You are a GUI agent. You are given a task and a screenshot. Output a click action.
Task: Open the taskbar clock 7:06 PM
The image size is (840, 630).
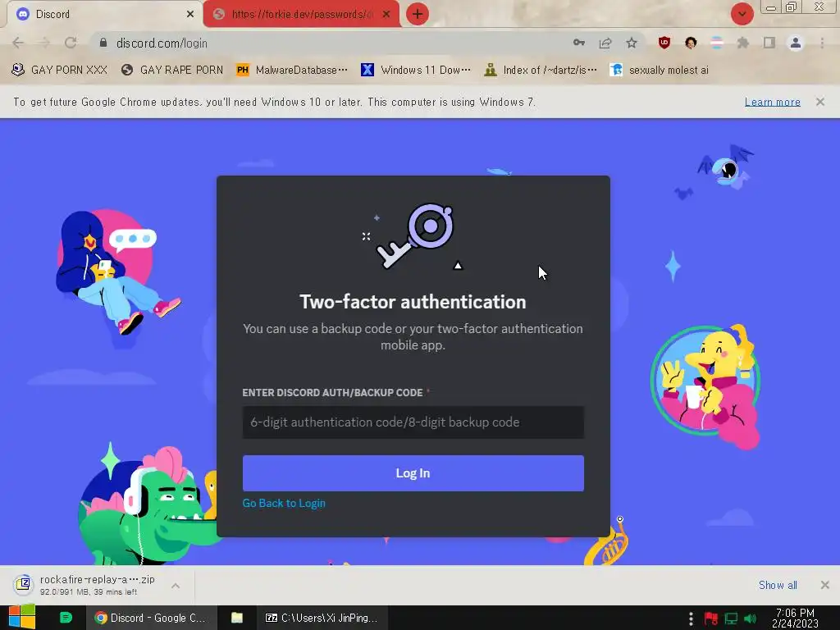(x=795, y=619)
